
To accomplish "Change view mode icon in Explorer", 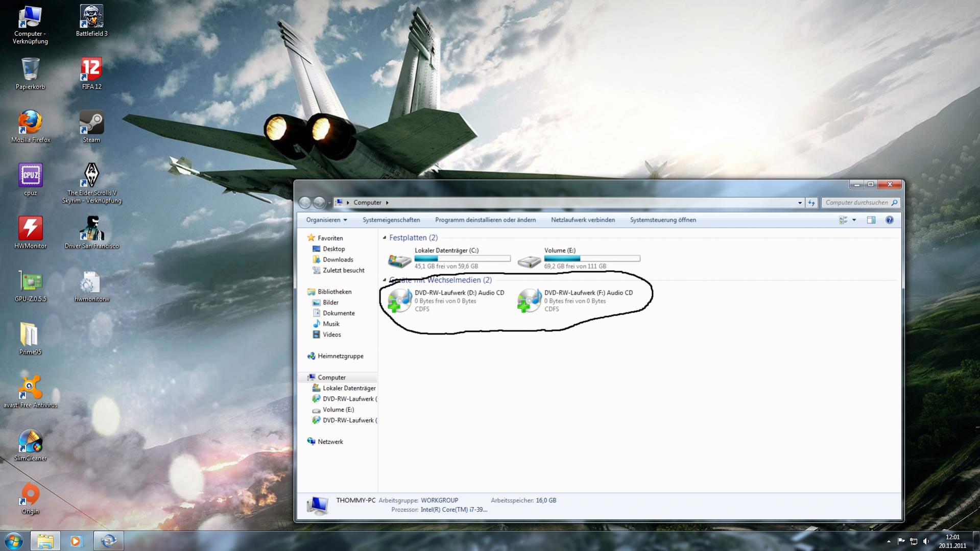I will [843, 220].
